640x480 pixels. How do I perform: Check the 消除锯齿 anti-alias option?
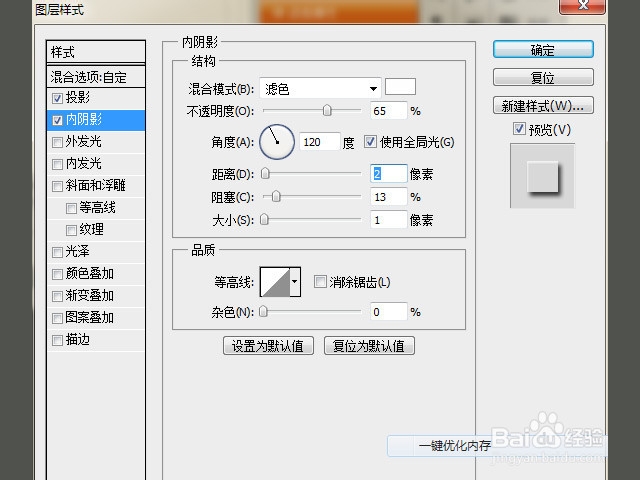click(x=320, y=281)
